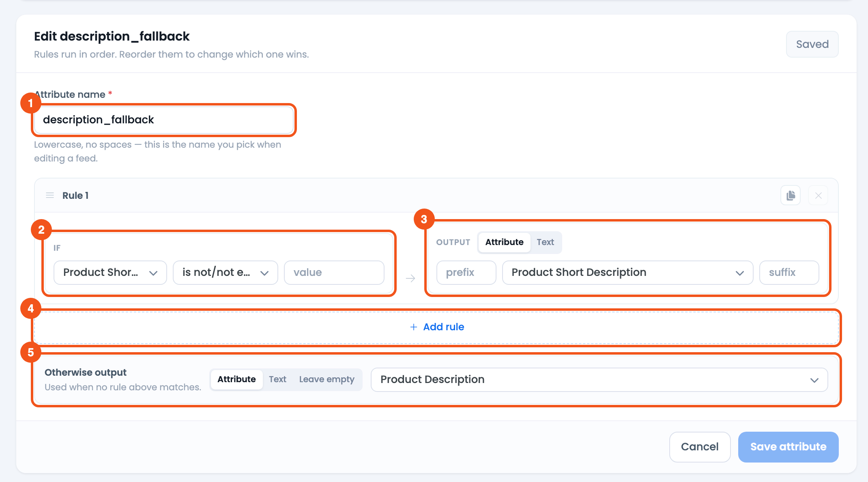This screenshot has width=868, height=482.
Task: Choose Leave empty for Otherwise output
Action: pos(327,379)
